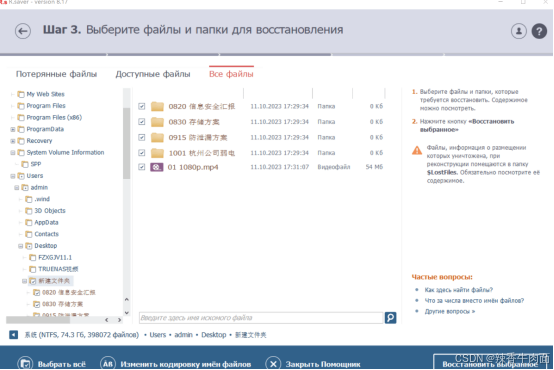
Task: Uncheck the 1001 folder checkbox in file list
Action: tap(142, 153)
